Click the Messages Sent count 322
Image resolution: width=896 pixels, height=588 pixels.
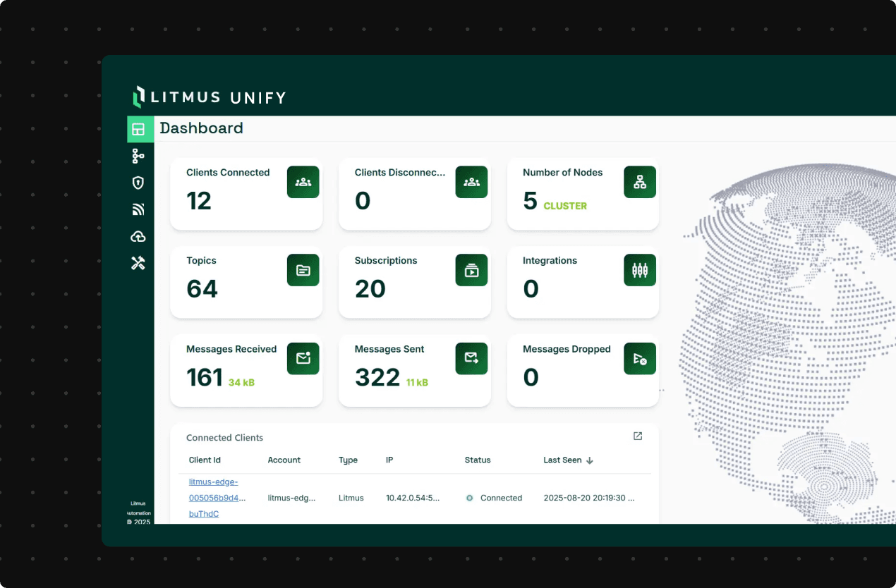(377, 378)
